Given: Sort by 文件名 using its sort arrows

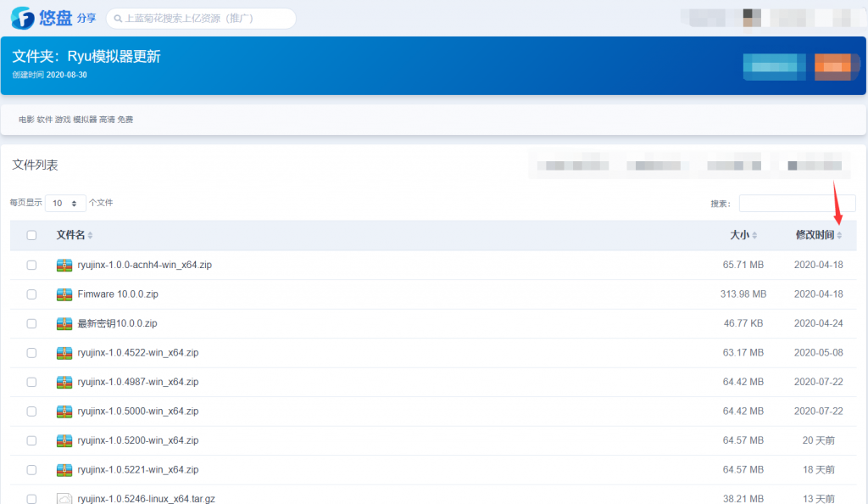Looking at the screenshot, I should point(90,235).
